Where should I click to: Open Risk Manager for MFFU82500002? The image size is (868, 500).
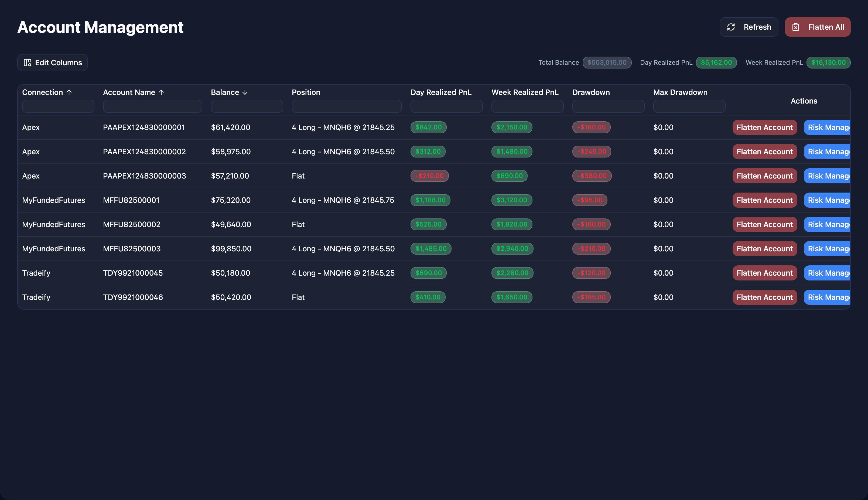coord(827,225)
